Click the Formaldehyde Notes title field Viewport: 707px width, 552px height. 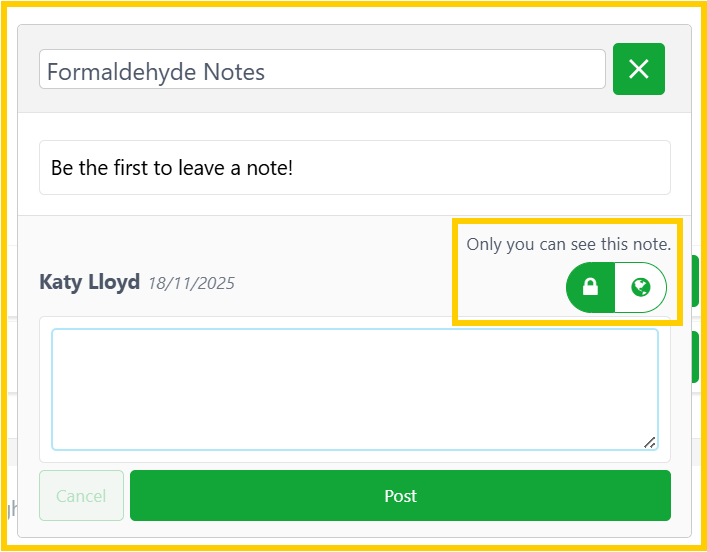point(322,70)
